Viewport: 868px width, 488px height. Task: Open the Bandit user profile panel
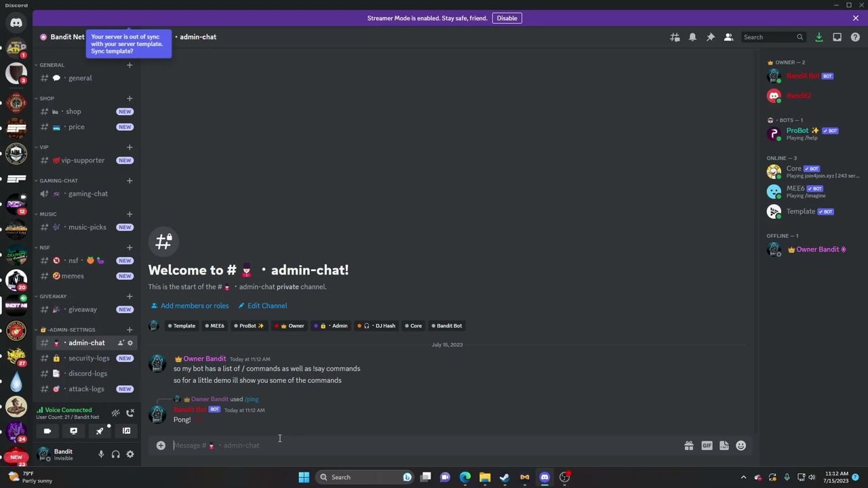(63, 455)
